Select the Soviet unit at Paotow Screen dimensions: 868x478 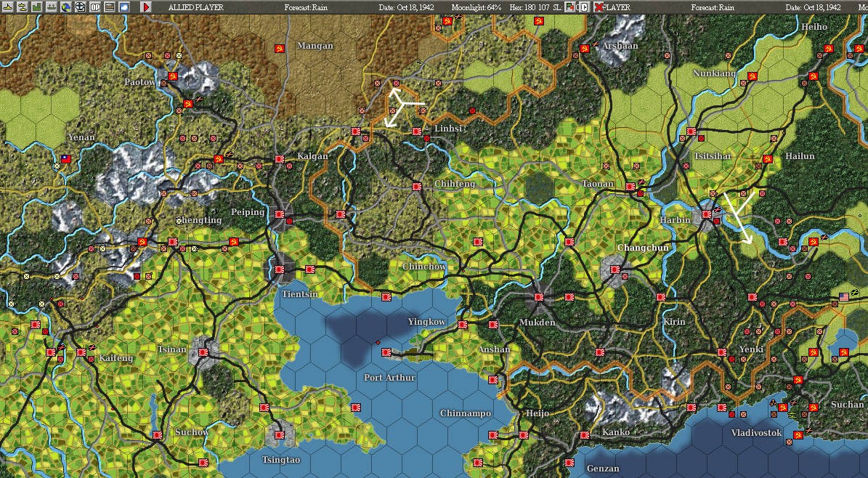coord(172,76)
